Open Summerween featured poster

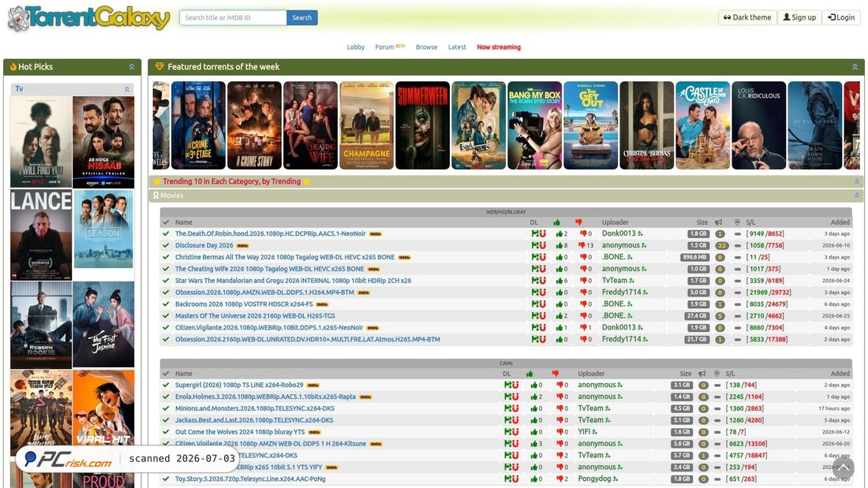[422, 125]
